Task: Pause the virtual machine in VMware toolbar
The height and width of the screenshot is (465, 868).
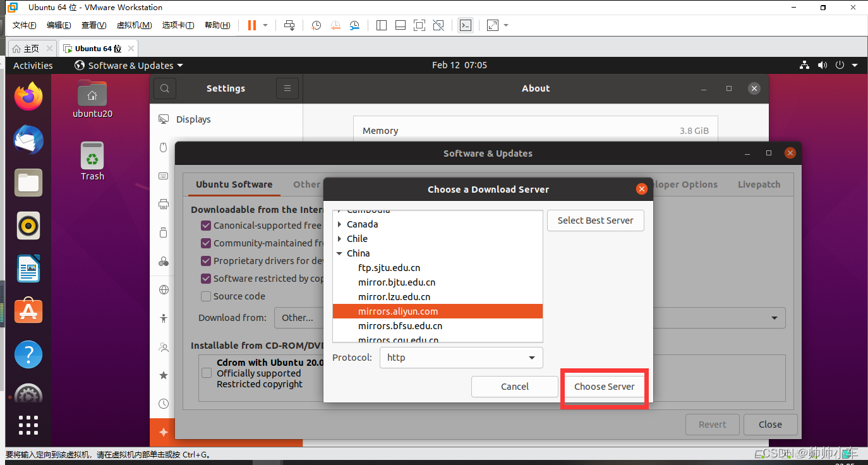Action: click(x=252, y=25)
